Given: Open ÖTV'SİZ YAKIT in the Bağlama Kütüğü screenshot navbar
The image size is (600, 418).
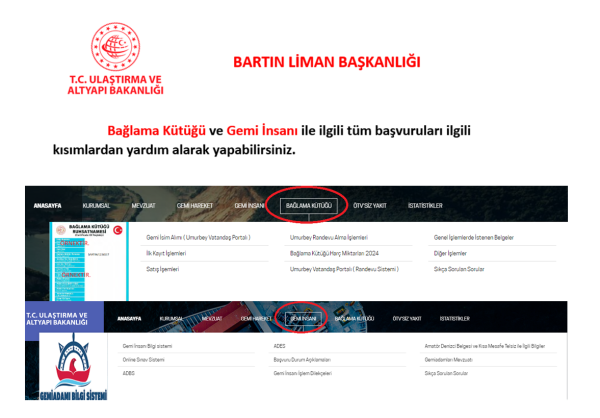Looking at the screenshot, I should point(370,206).
